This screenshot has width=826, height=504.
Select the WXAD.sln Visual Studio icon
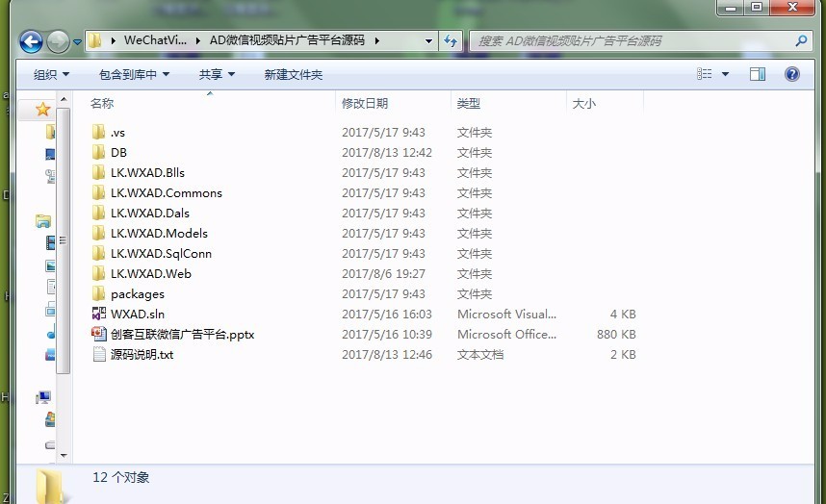tap(99, 314)
